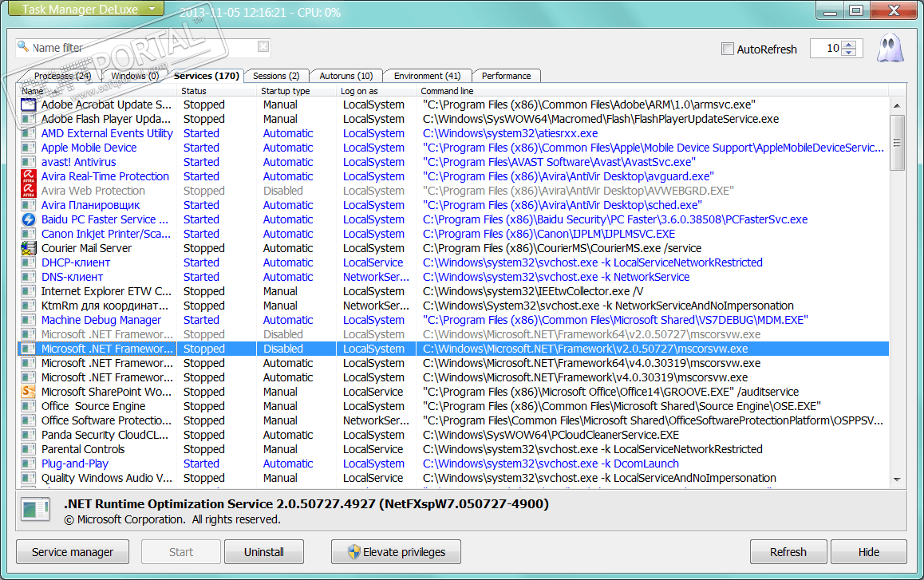The height and width of the screenshot is (580, 924).
Task: Click the Avira Real-Time Protection service icon
Action: click(28, 176)
